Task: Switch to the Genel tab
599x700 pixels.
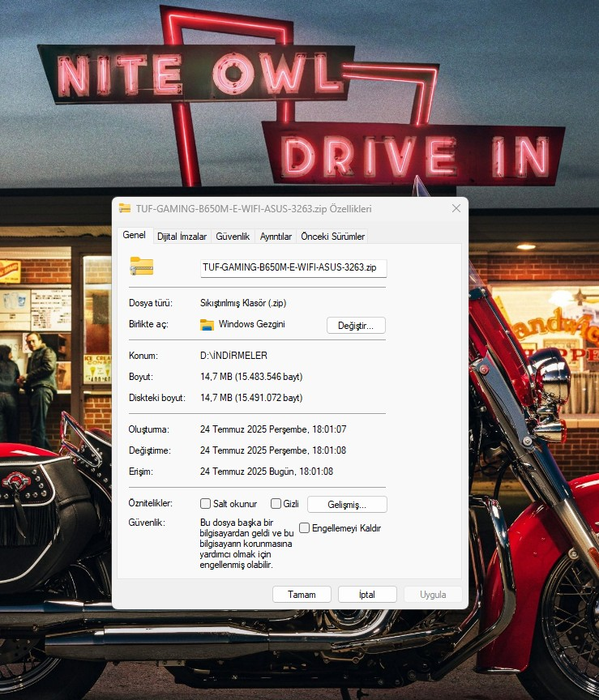Action: pyautogui.click(x=134, y=235)
